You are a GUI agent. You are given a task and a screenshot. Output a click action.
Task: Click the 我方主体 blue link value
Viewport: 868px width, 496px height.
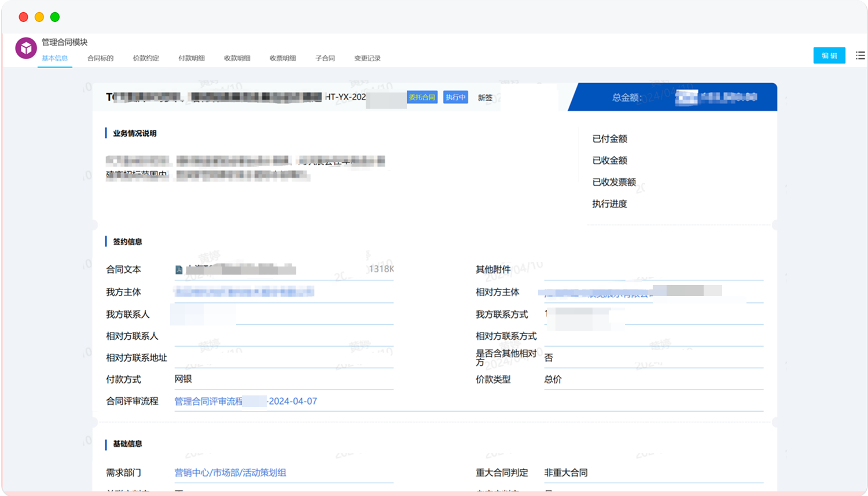point(244,291)
